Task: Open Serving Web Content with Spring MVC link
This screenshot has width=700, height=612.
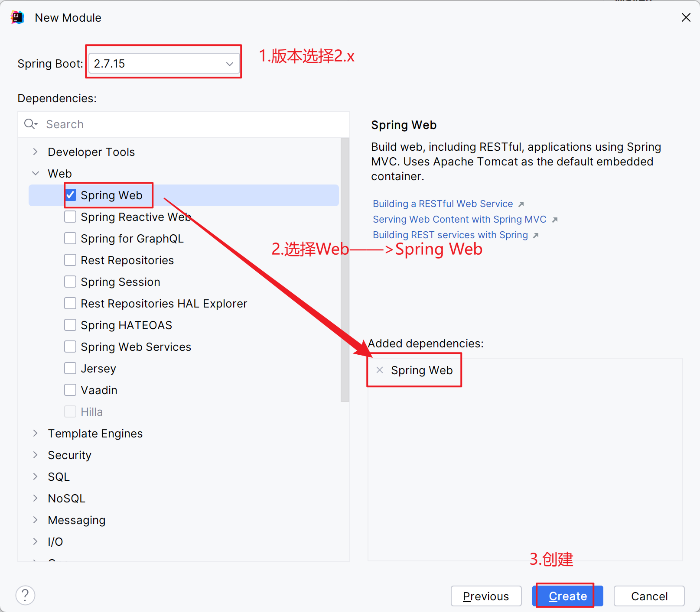Action: [459, 220]
